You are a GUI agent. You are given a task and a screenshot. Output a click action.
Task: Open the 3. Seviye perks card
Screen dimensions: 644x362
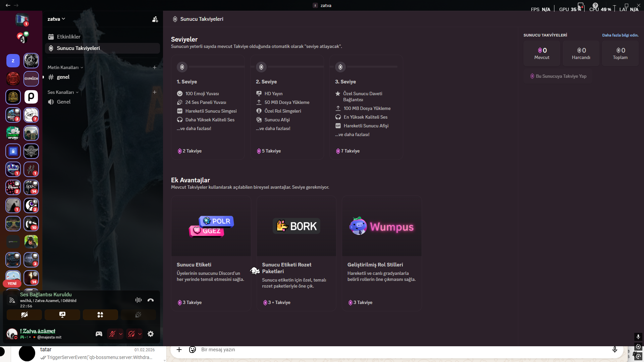coord(366,107)
